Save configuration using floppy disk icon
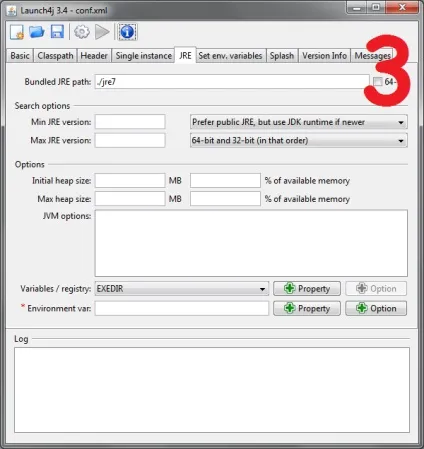Screen dimensions: 424x449 [57, 32]
